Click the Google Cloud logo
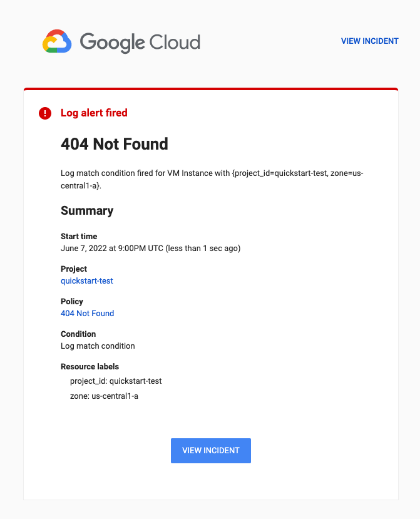Screen dimensions: 420x519 pyautogui.click(x=121, y=42)
